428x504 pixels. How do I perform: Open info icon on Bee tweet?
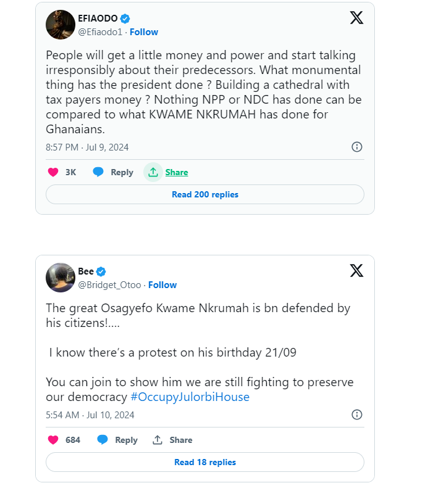tap(356, 415)
